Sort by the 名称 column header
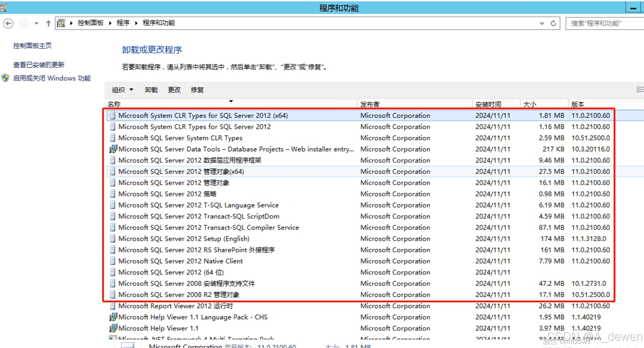644x348 pixels. coord(231,104)
